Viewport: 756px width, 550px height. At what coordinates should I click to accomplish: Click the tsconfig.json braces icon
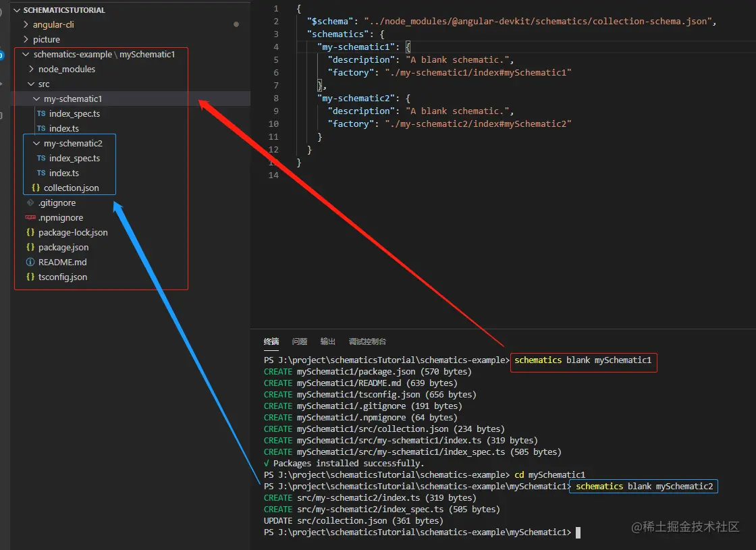point(30,277)
